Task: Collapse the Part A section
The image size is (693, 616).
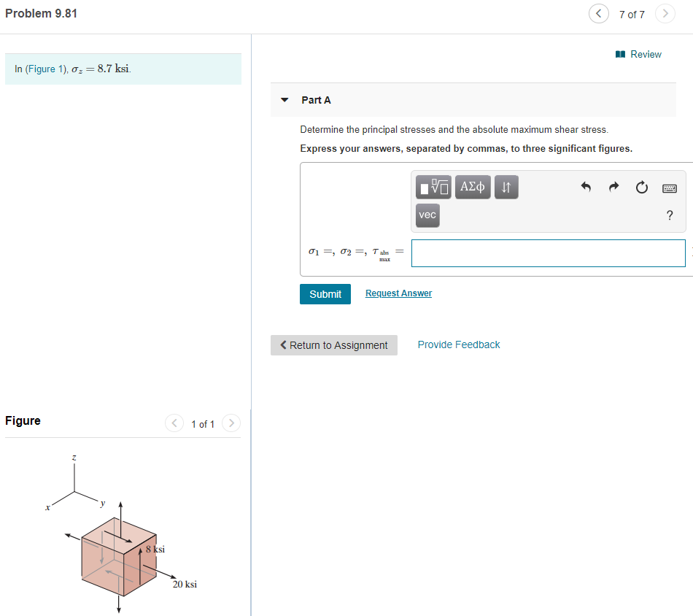Action: (284, 100)
